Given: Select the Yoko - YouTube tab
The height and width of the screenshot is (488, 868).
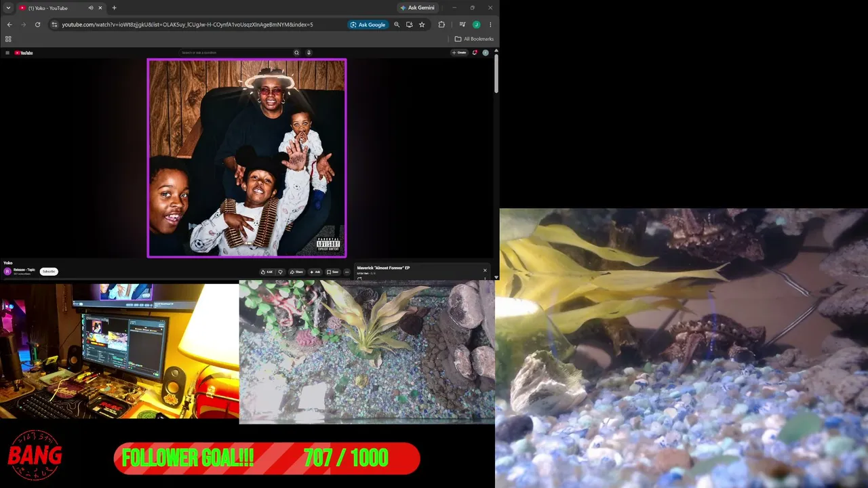Looking at the screenshot, I should [60, 8].
